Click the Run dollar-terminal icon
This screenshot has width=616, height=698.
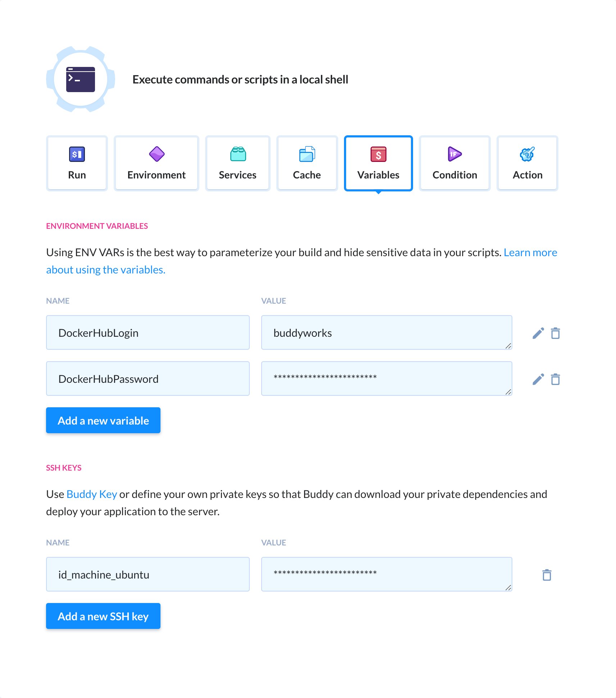pyautogui.click(x=77, y=154)
